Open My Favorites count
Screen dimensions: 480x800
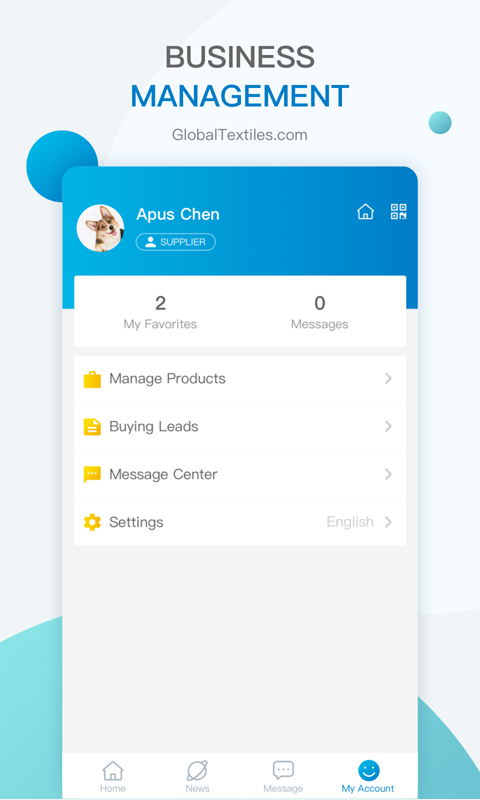point(160,312)
